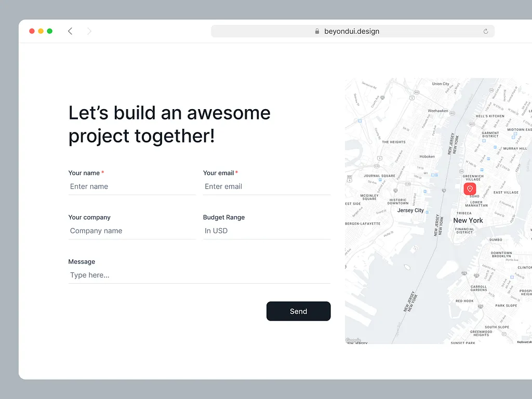Reload the page with the refresh icon
The width and height of the screenshot is (532, 399).
tap(486, 31)
